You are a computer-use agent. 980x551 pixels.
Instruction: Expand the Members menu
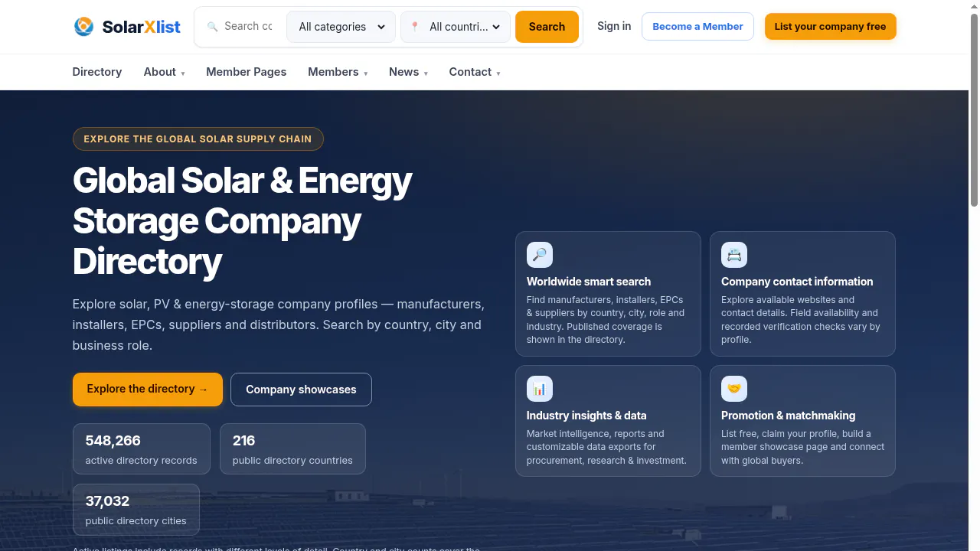click(338, 72)
